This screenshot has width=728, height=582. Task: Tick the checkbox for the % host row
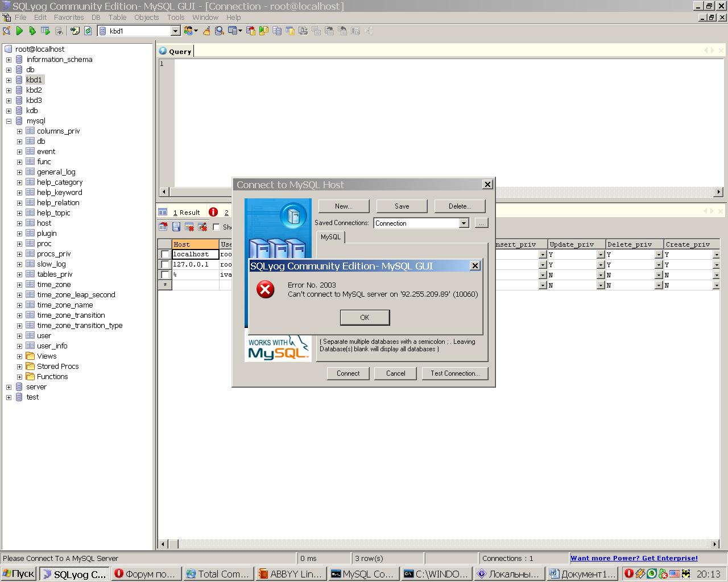click(165, 275)
